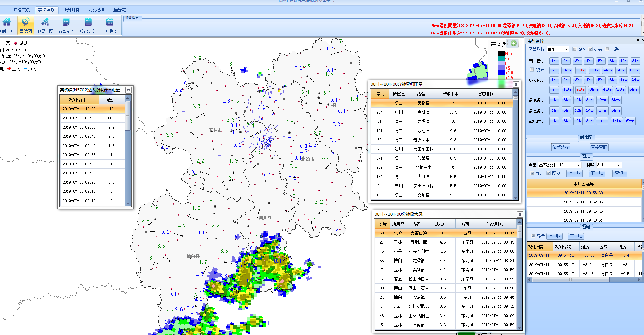Screen dimensions: 644x335
Task: Pin the 实时监控 panel with pushpin icon
Action: [638, 41]
